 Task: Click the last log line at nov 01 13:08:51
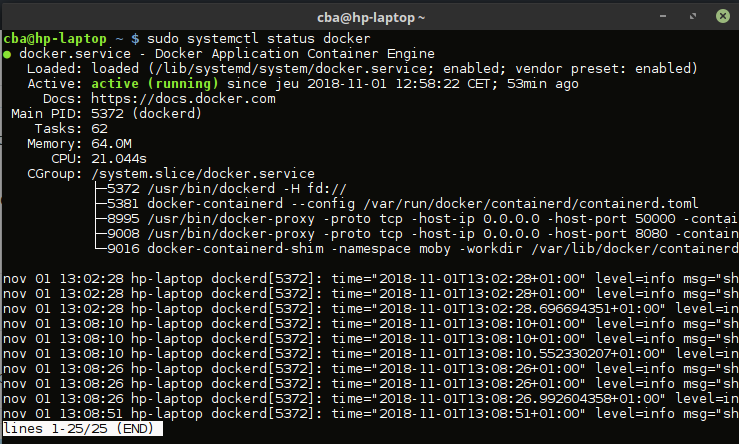click(x=370, y=414)
